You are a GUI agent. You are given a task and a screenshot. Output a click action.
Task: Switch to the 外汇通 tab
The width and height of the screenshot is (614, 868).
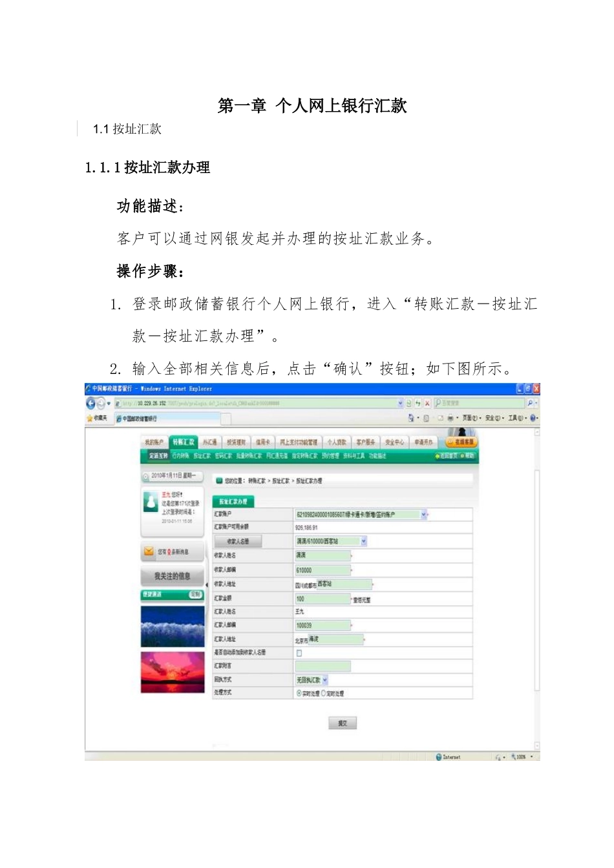(x=210, y=442)
